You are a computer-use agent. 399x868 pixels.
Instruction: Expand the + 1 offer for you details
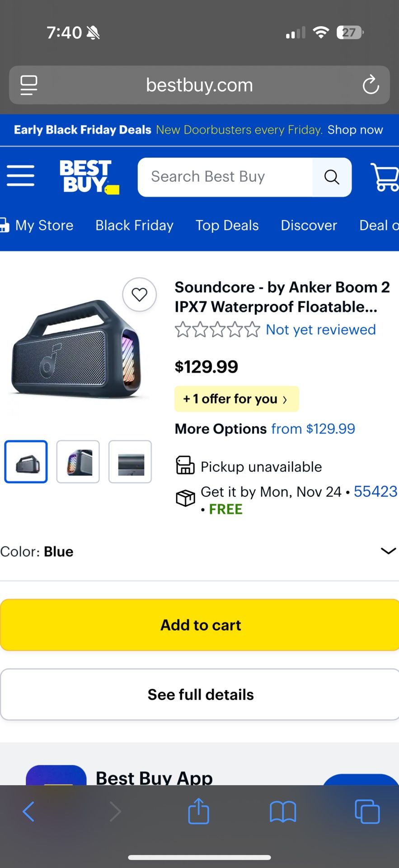coord(236,399)
